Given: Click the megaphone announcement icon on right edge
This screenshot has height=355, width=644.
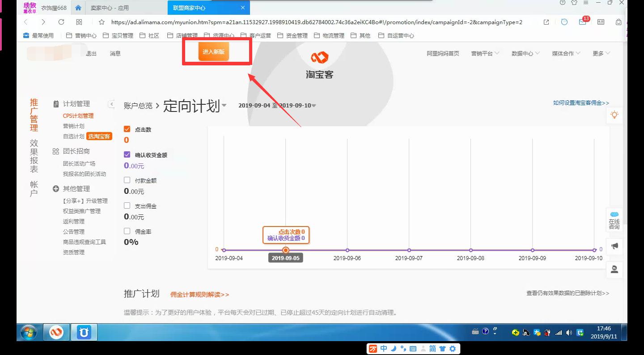Looking at the screenshot, I should (x=614, y=246).
